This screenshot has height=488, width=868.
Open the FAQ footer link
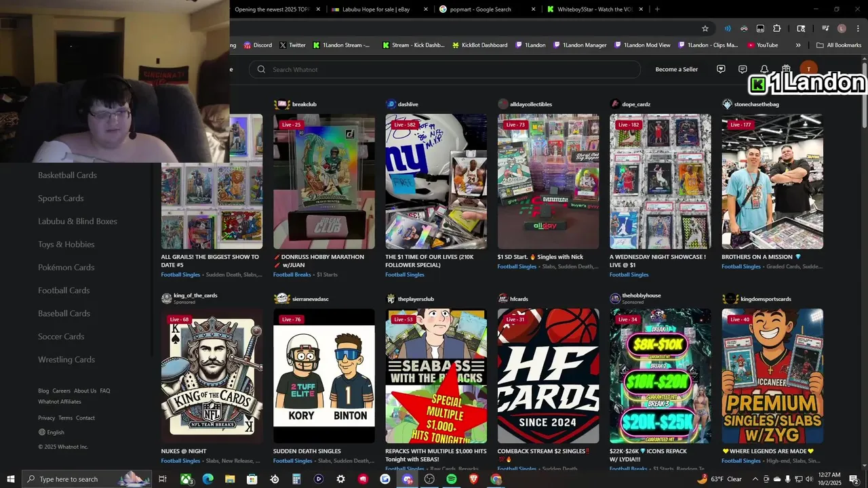pyautogui.click(x=105, y=390)
